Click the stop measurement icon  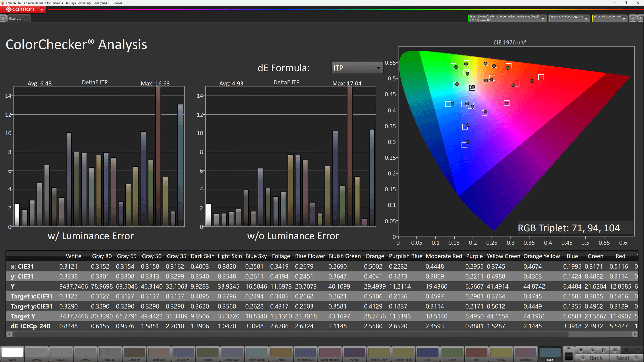581,350
